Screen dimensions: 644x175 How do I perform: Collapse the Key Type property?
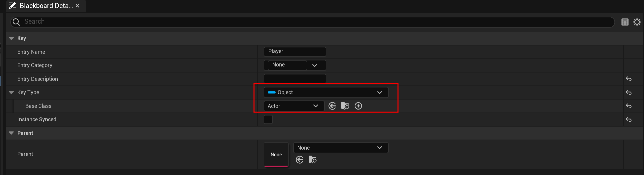pos(11,93)
